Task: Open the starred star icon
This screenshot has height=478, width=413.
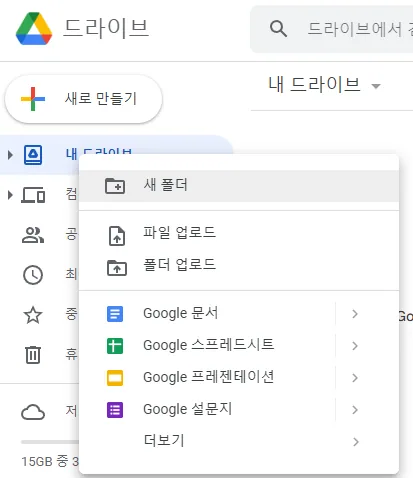Action: pyautogui.click(x=33, y=315)
